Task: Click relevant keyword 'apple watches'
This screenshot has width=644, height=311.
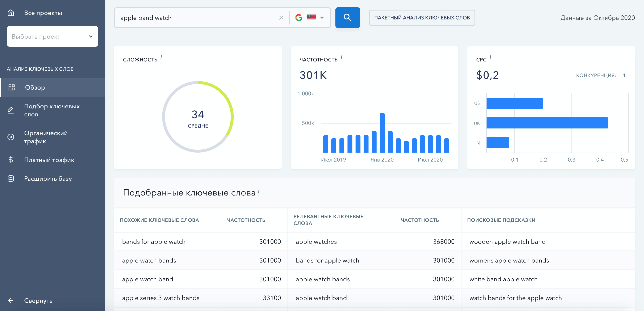Action: (316, 242)
